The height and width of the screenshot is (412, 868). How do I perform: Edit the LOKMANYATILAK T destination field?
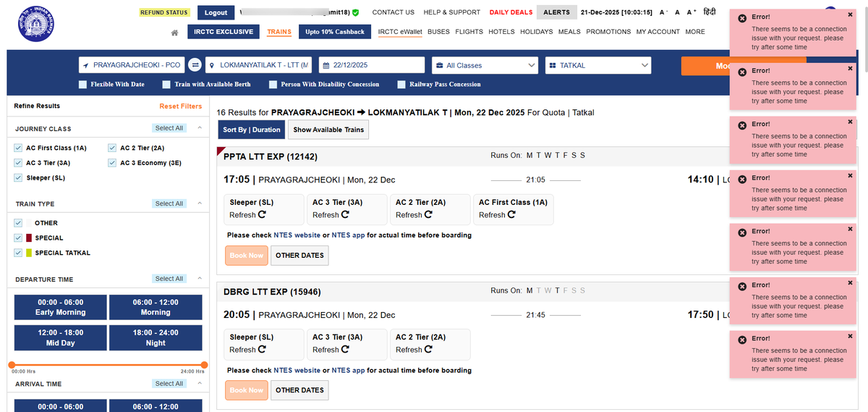click(x=259, y=65)
